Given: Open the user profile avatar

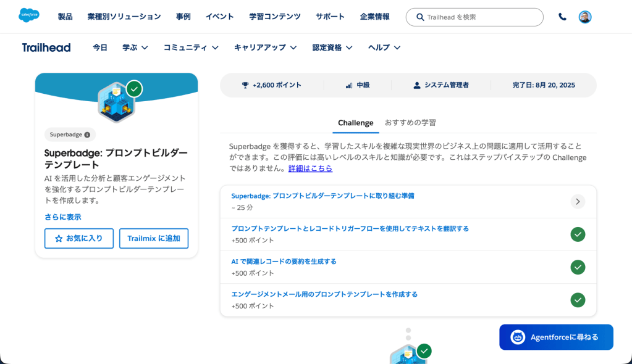Looking at the screenshot, I should 585,17.
